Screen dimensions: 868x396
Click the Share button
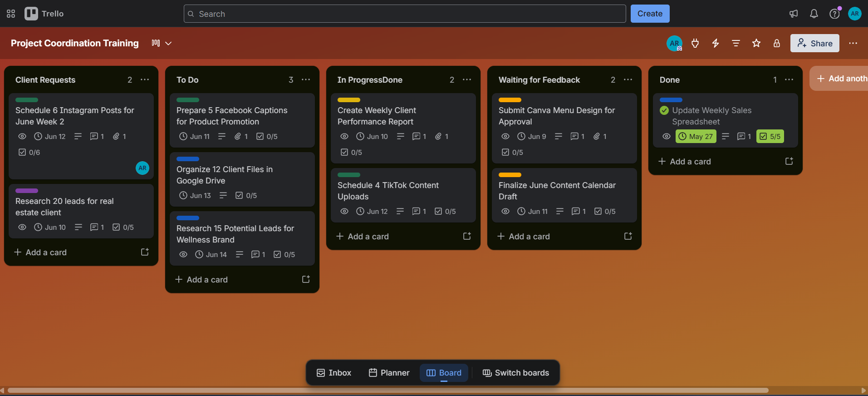click(815, 43)
